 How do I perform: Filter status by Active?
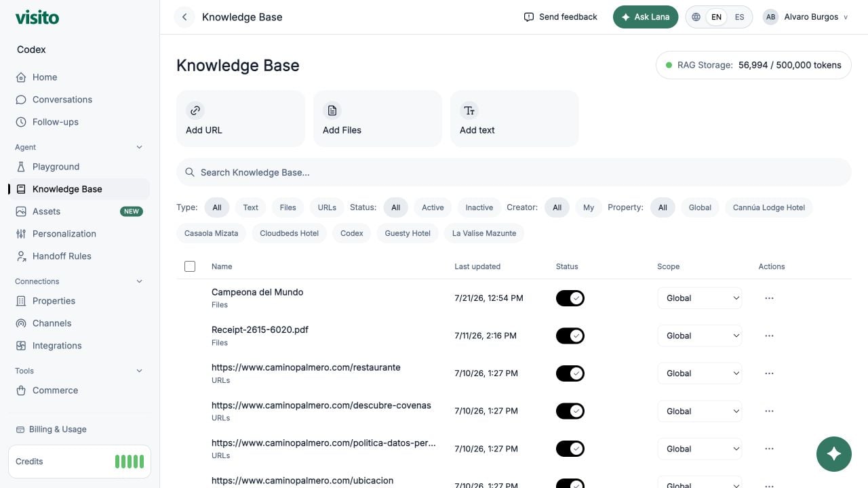coord(433,207)
